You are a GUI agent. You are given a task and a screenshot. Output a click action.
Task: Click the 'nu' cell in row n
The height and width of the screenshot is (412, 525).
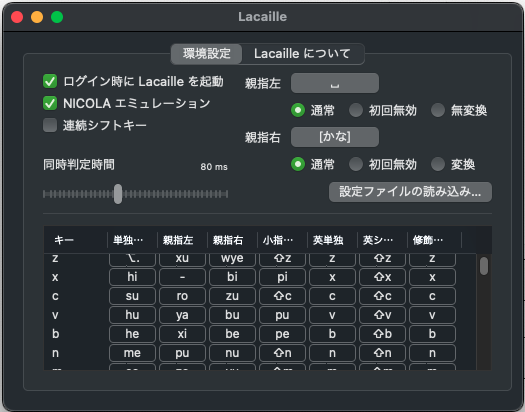pyautogui.click(x=232, y=353)
